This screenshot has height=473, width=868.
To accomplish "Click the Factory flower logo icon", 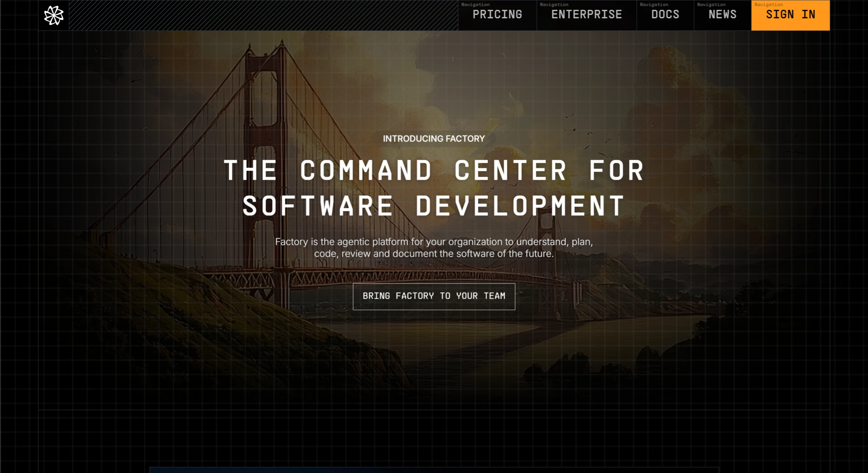I will click(x=54, y=15).
